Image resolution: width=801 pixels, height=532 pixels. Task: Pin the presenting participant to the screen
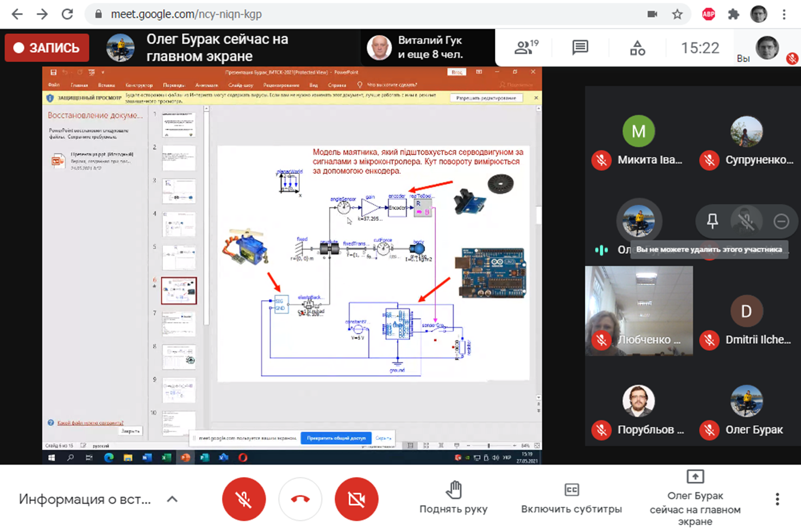tap(712, 221)
